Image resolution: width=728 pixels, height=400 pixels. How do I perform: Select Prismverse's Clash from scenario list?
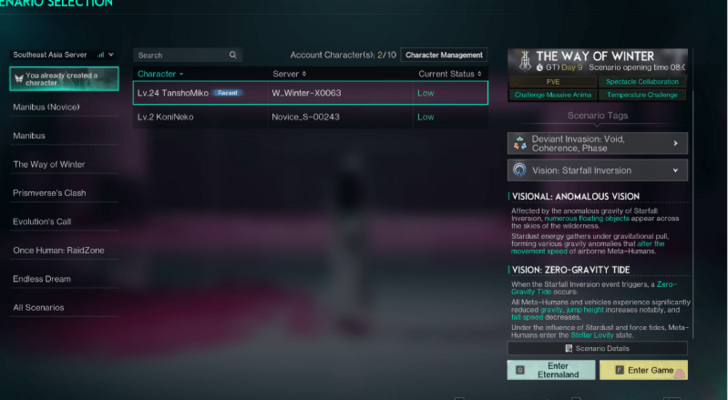tap(49, 193)
